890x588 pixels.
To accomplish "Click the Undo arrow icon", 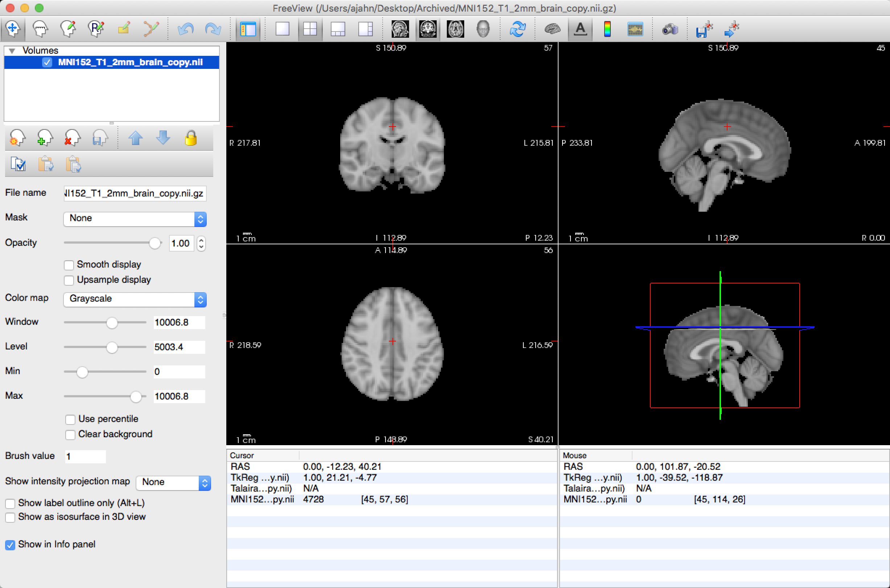I will coord(185,29).
